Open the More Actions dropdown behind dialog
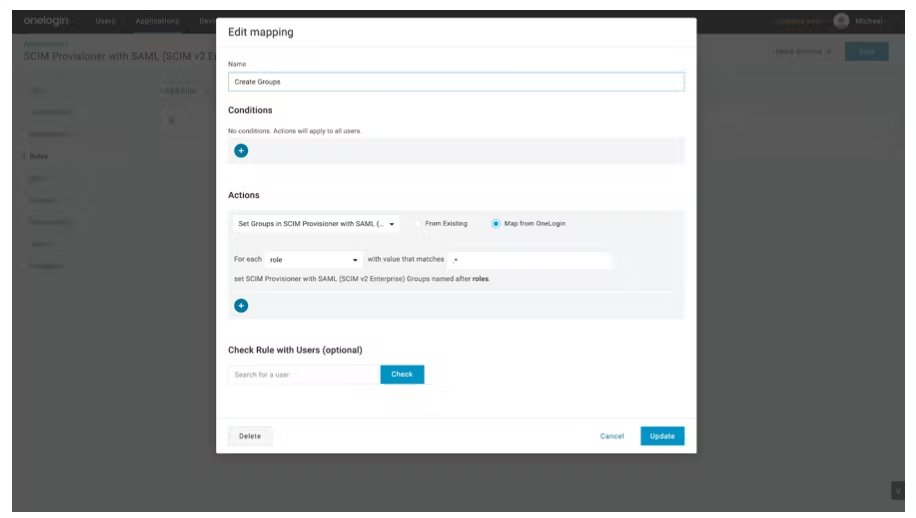 [x=803, y=51]
